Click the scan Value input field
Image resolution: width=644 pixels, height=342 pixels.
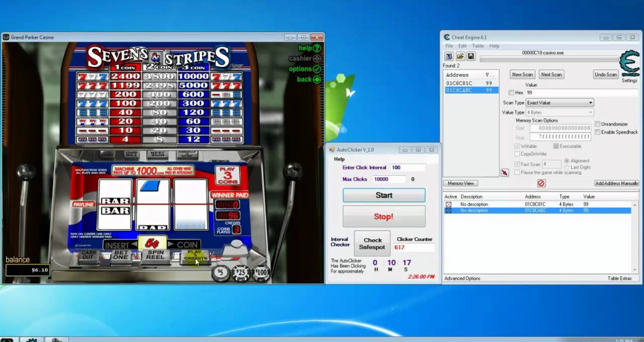pos(582,93)
